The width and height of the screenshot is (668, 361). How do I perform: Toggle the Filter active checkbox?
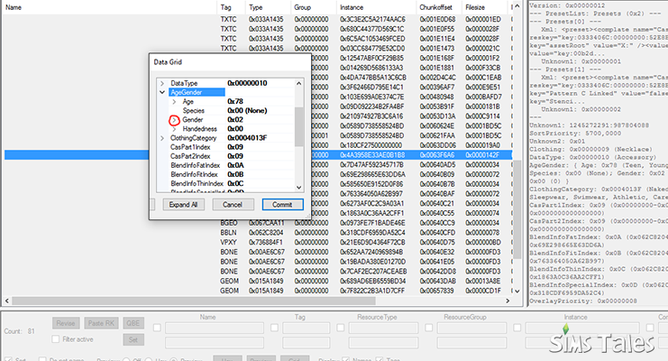tap(55, 339)
